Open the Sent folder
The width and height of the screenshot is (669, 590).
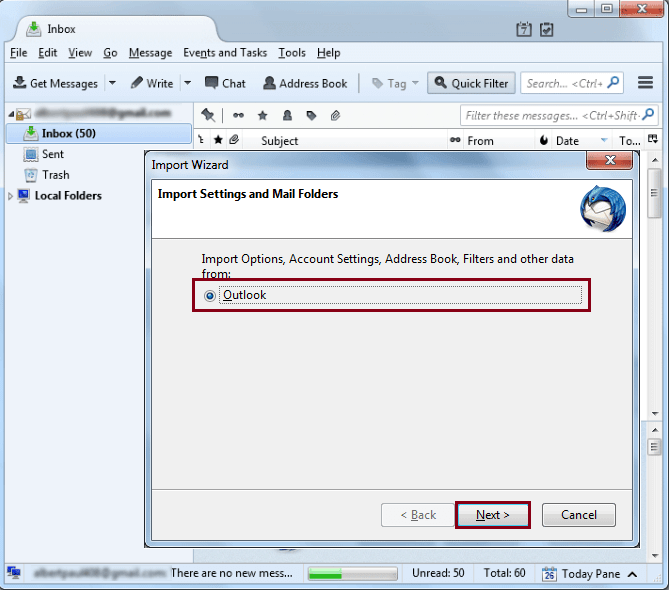click(52, 154)
